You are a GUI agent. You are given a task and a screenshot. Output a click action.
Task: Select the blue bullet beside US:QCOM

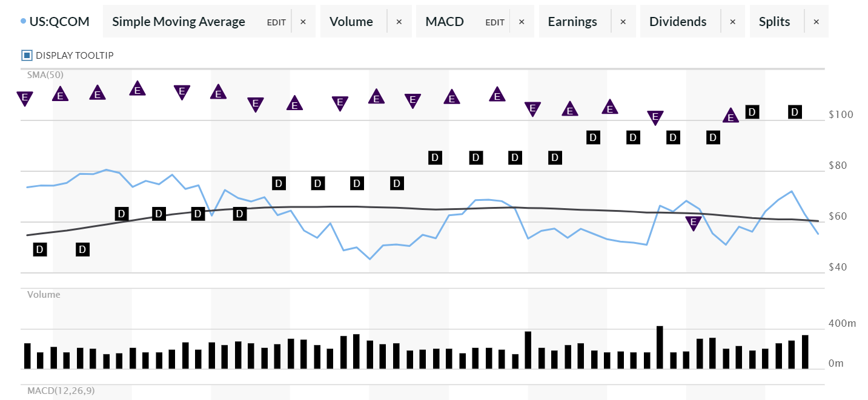pos(22,21)
